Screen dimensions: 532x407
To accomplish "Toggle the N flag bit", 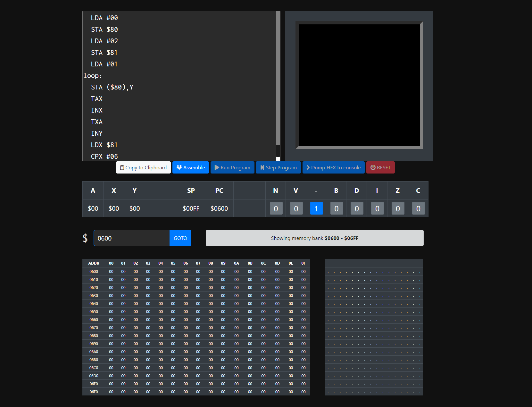I will coord(276,208).
